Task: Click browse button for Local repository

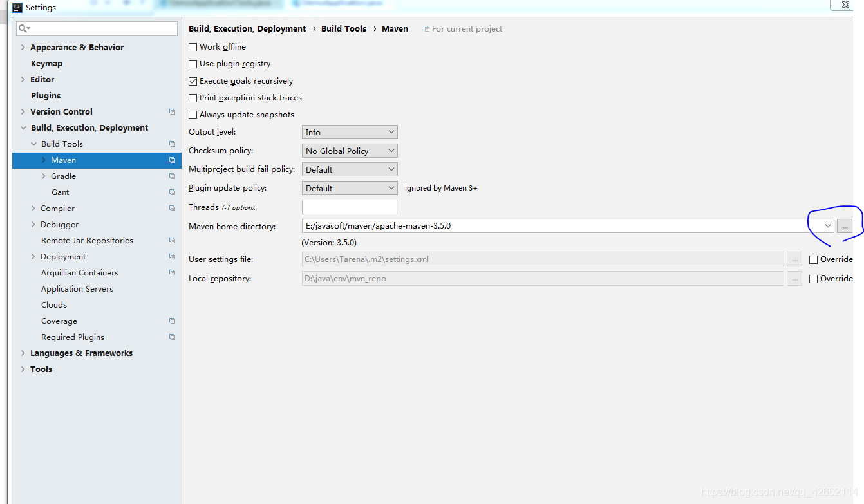Action: pos(794,279)
